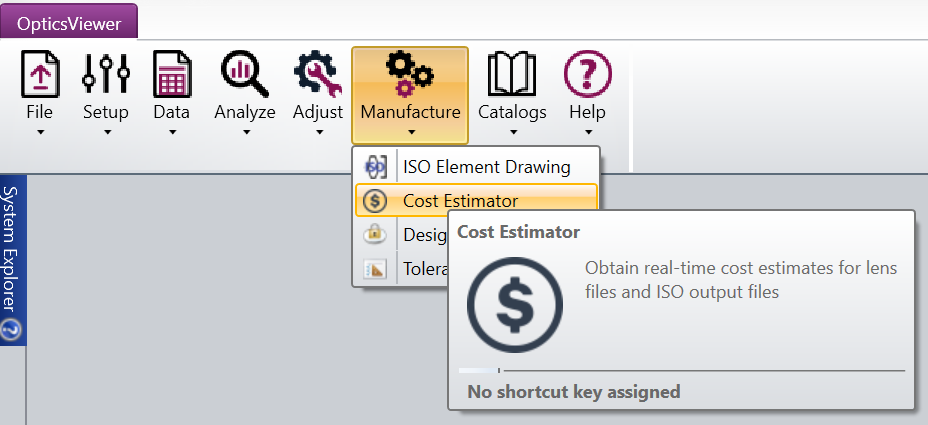
Task: Open the Catalogs book icon
Action: (512, 75)
